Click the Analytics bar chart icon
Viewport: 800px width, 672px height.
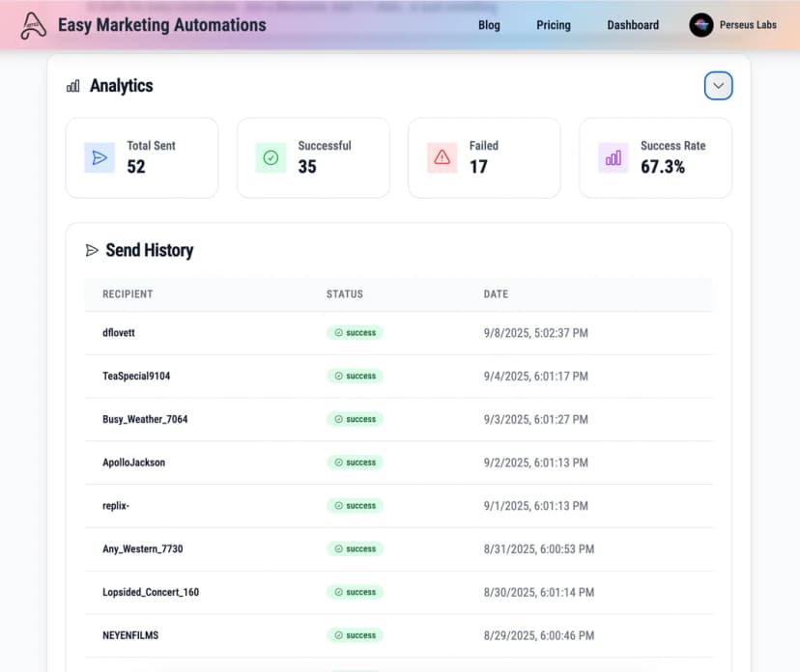click(73, 86)
